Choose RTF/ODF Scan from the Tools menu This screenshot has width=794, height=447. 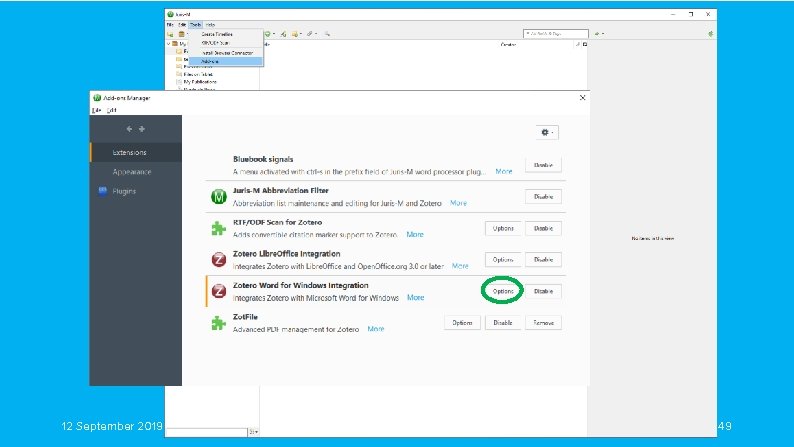(226, 43)
